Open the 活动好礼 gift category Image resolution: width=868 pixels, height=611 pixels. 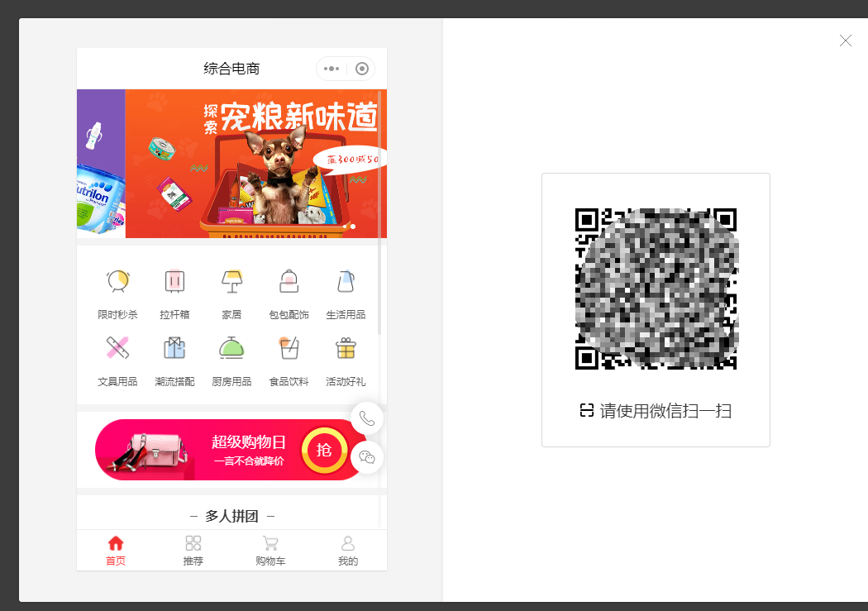click(346, 360)
